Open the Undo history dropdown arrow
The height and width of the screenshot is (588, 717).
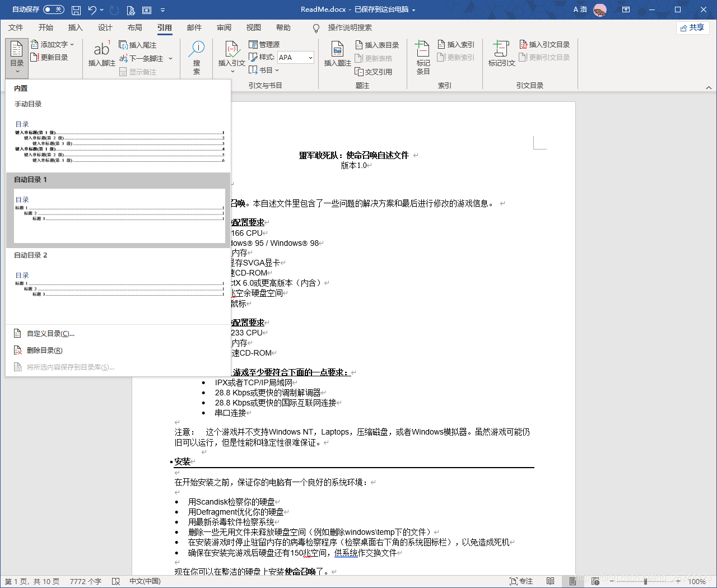(102, 10)
